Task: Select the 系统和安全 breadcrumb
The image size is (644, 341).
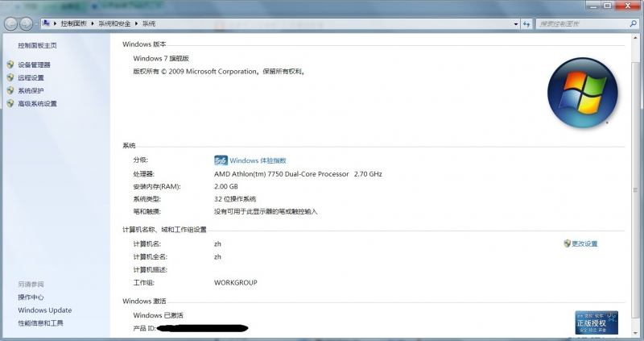Action: pos(114,23)
